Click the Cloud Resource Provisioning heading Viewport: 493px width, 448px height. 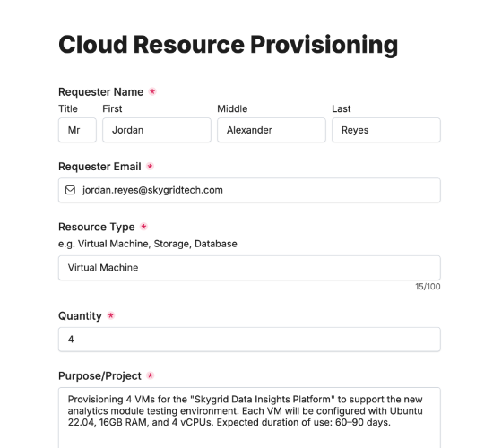click(x=229, y=45)
